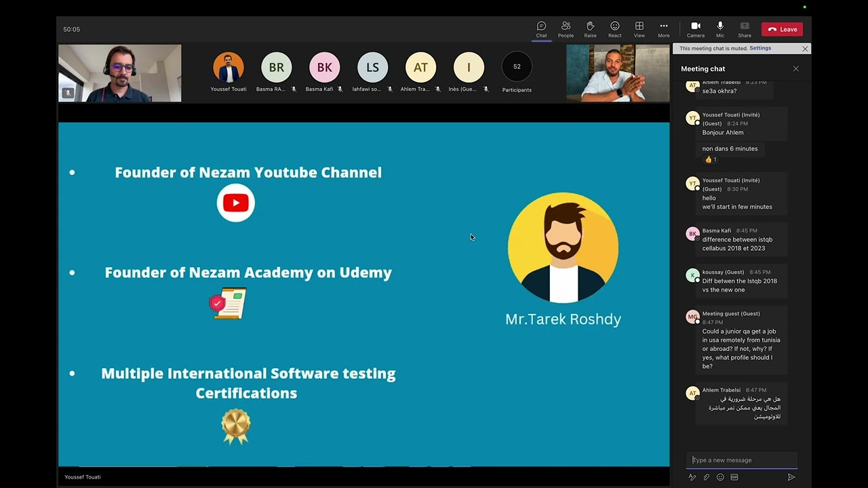The height and width of the screenshot is (488, 868).
Task: Open chat mute Settings link
Action: (760, 49)
